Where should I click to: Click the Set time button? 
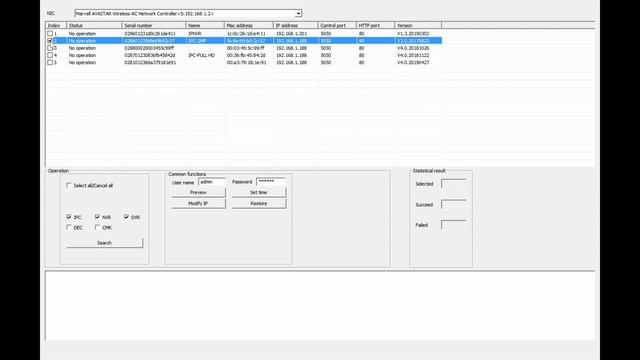(259, 192)
